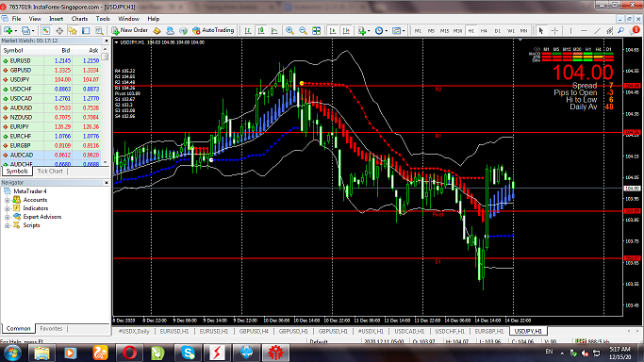This screenshot has height=362, width=644.
Task: Select the arrow cursor tool
Action: [x=541, y=30]
